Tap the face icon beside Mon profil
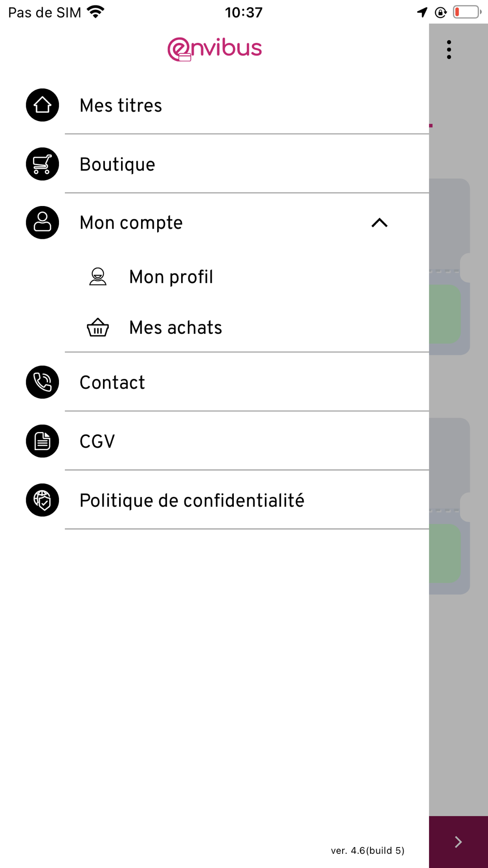This screenshot has height=868, width=488. [x=98, y=277]
